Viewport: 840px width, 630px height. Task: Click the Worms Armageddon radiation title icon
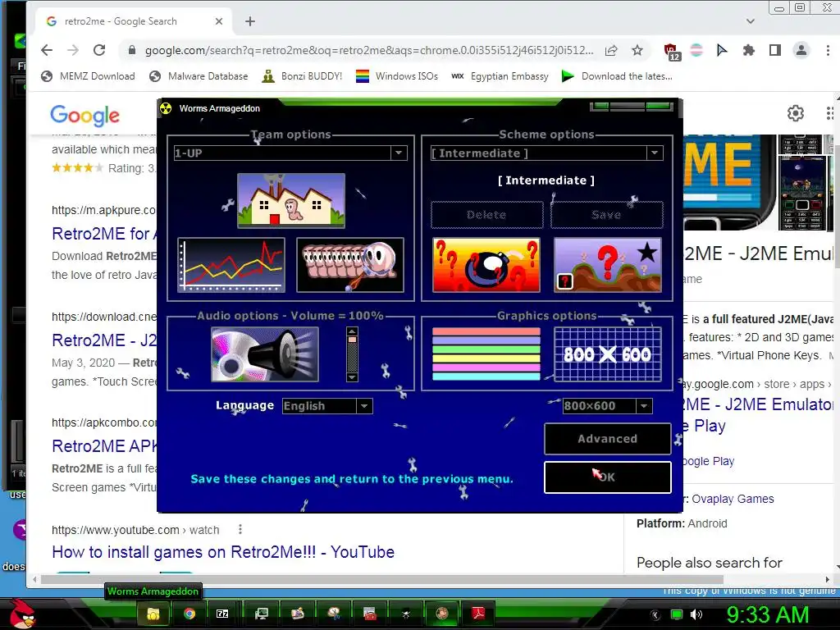click(x=166, y=108)
